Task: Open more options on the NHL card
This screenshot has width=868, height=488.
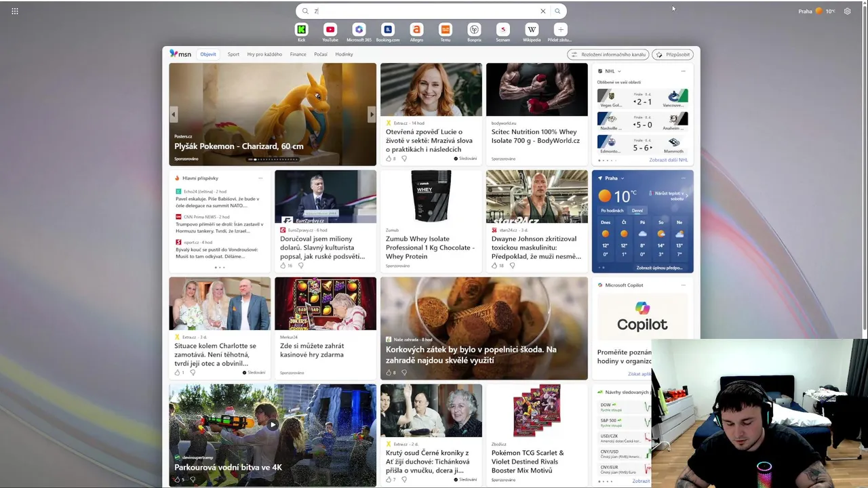Action: coord(683,71)
